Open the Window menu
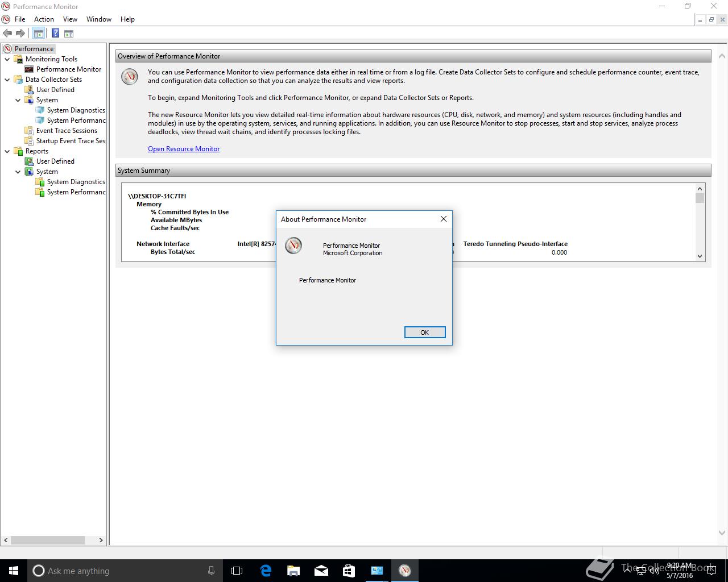The width and height of the screenshot is (728, 582). [x=99, y=19]
